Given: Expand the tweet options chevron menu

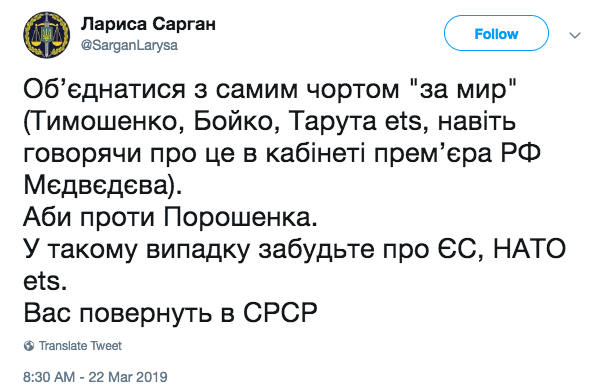Looking at the screenshot, I should [x=575, y=35].
